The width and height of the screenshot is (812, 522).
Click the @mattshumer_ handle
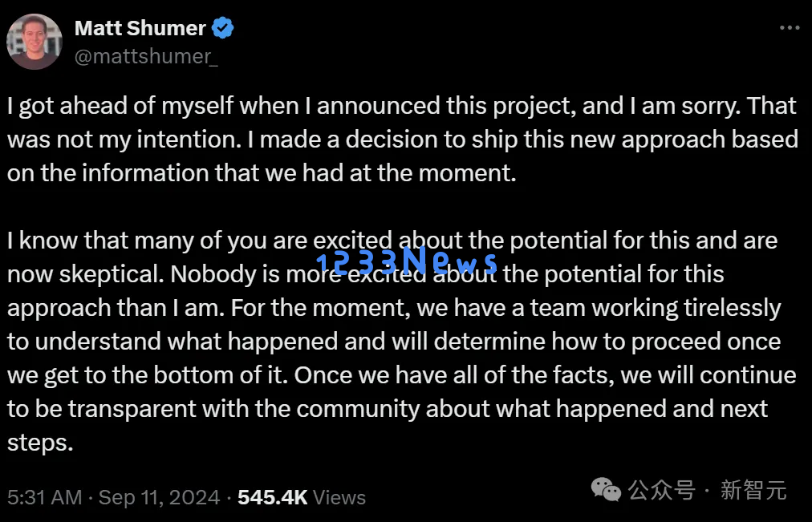(146, 56)
